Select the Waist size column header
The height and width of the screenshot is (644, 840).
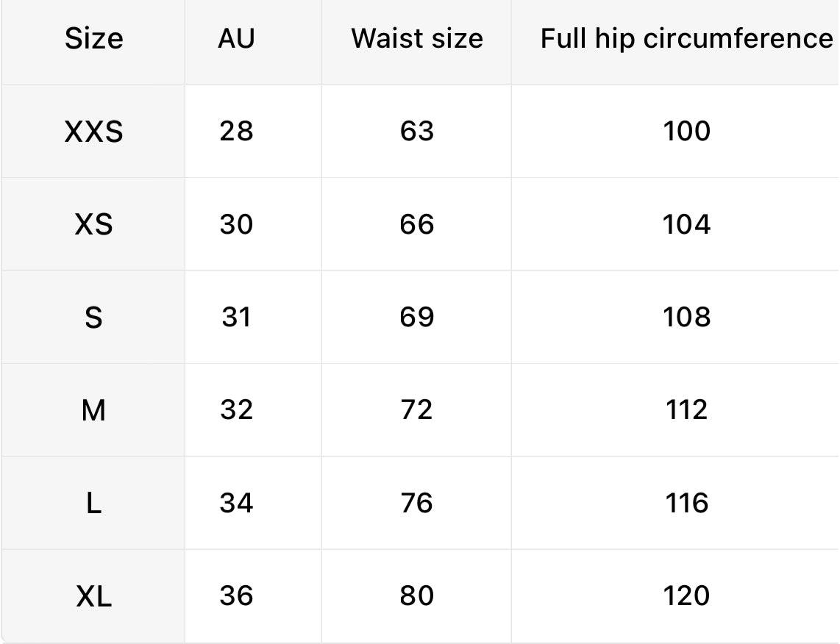[x=417, y=38]
